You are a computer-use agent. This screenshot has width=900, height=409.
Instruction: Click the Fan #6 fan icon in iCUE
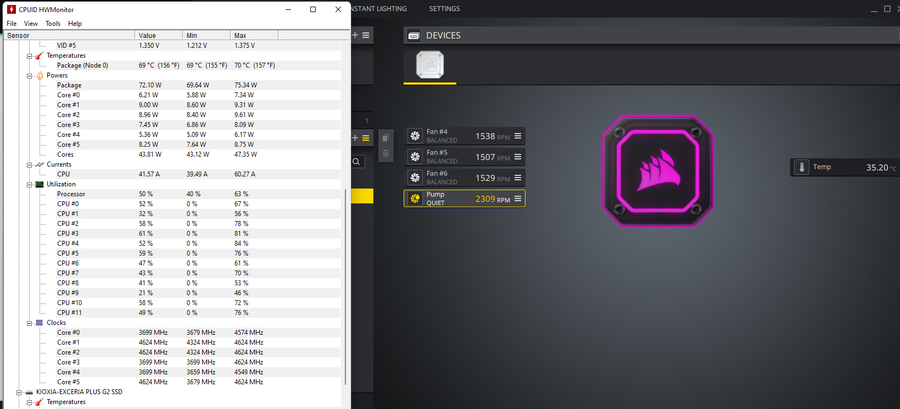415,177
